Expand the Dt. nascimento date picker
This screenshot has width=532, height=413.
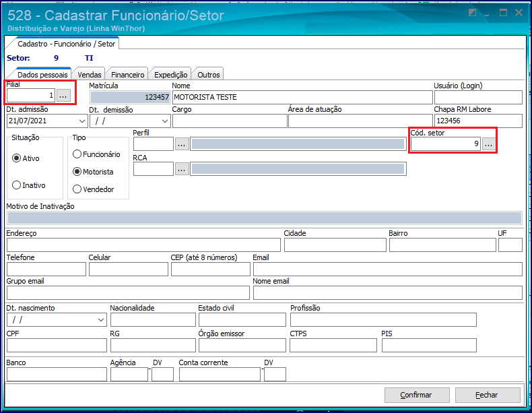(101, 319)
